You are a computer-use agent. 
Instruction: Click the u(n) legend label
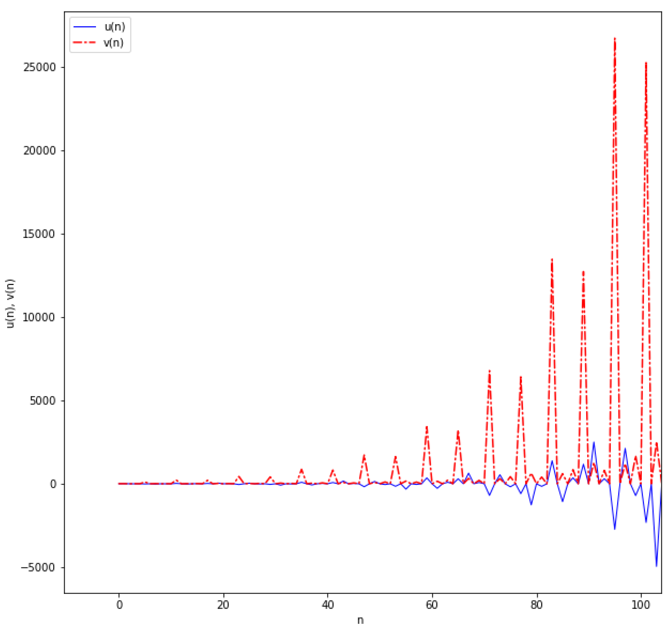tap(115, 27)
